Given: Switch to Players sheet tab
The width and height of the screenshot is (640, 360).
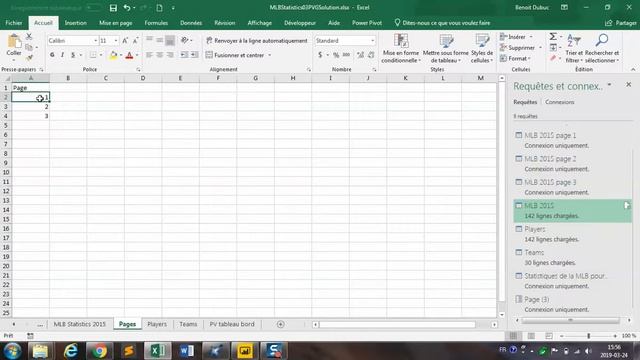Looking at the screenshot, I should [x=157, y=324].
